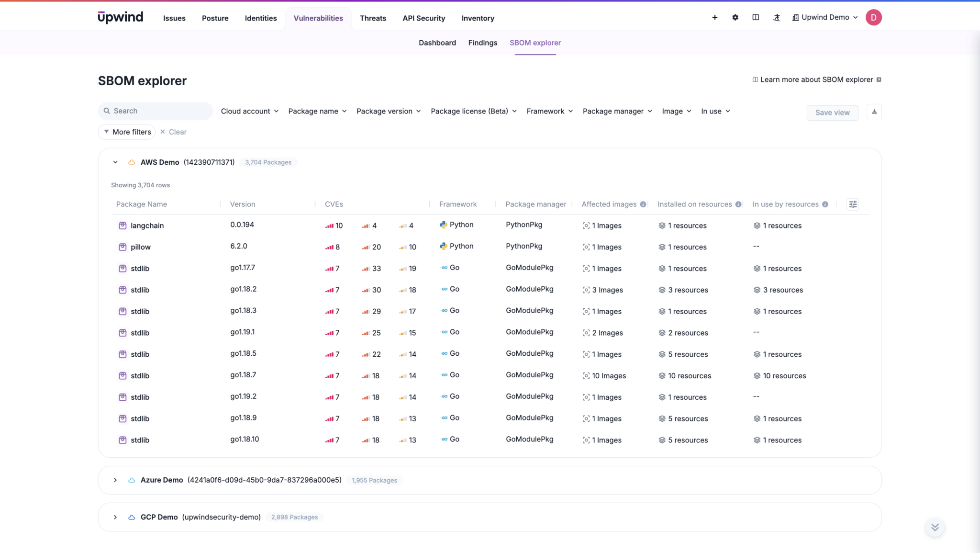This screenshot has height=553, width=980.
Task: Collapse the AWS Demo account section
Action: coord(115,162)
